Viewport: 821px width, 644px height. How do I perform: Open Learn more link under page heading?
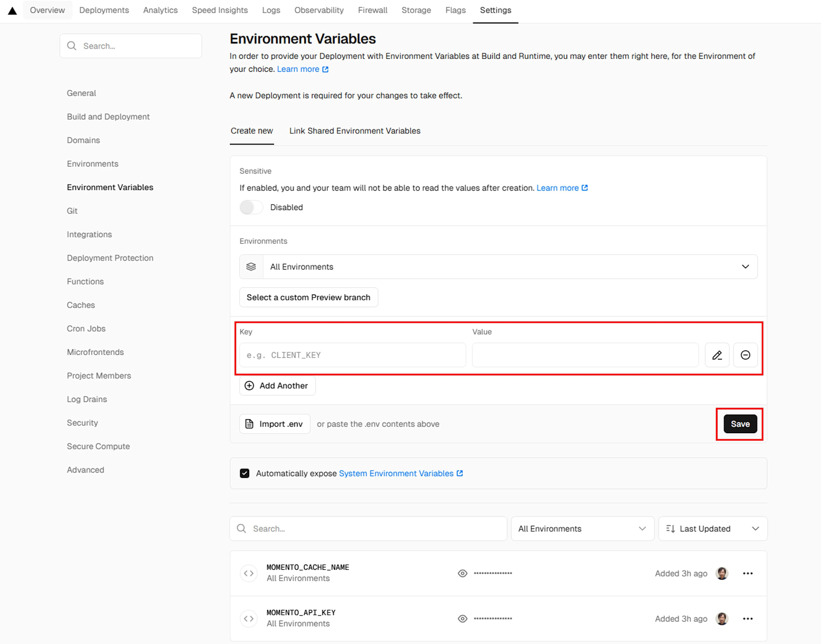(303, 69)
